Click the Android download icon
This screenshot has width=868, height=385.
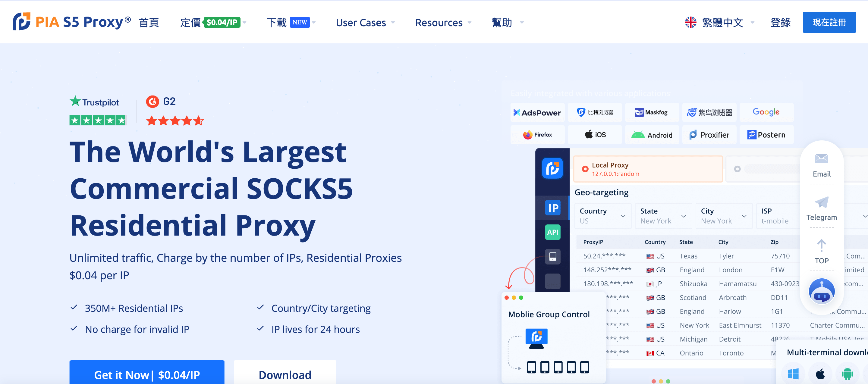pos(847,374)
